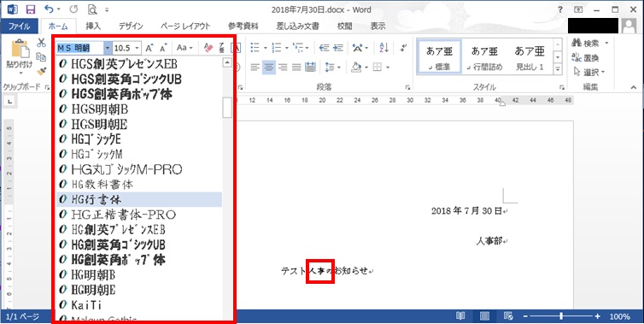
Task: Toggle center alignment
Action: [x=269, y=67]
